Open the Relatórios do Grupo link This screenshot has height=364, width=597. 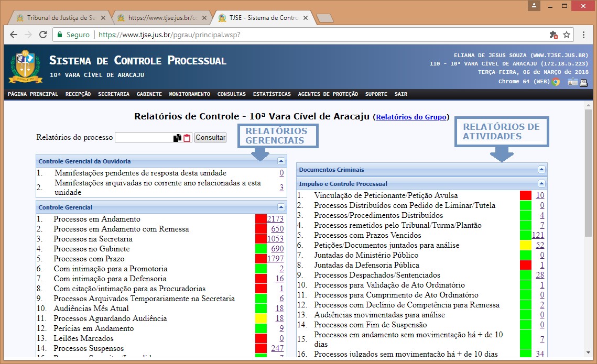[x=411, y=117]
